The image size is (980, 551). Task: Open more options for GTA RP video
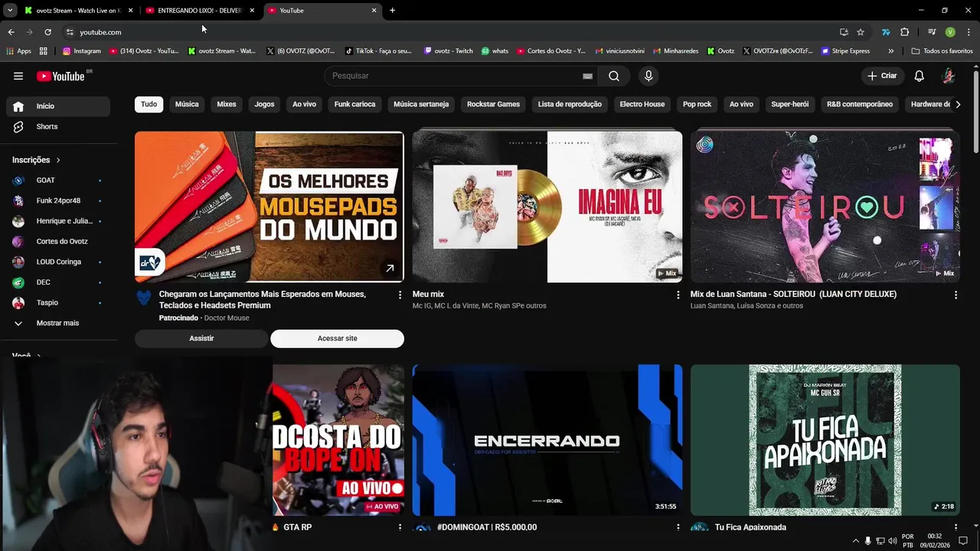400,527
